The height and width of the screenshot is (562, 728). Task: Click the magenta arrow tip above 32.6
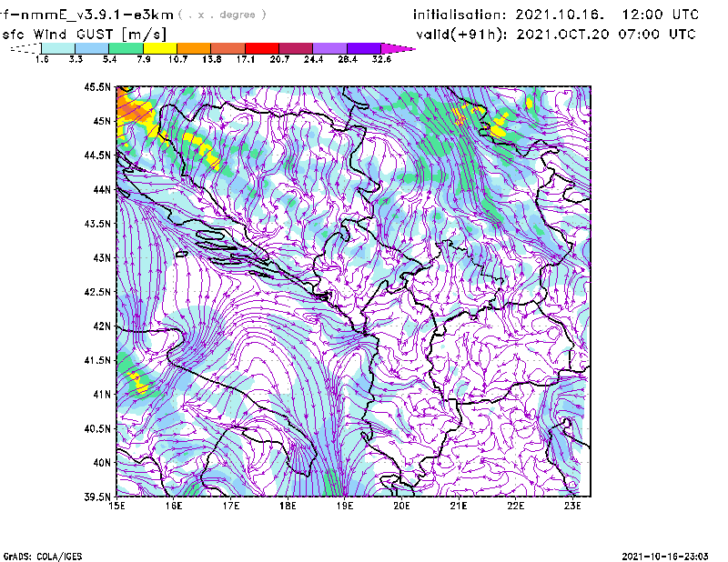398,48
